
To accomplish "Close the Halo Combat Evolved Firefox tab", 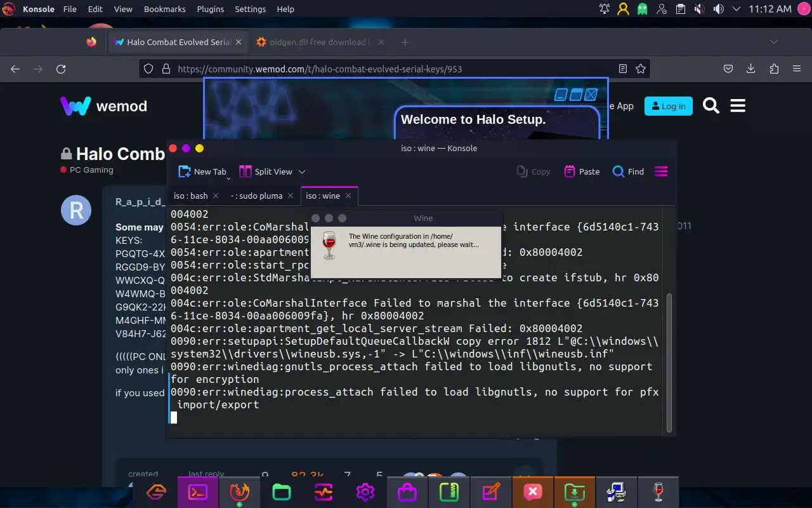I will pos(239,42).
